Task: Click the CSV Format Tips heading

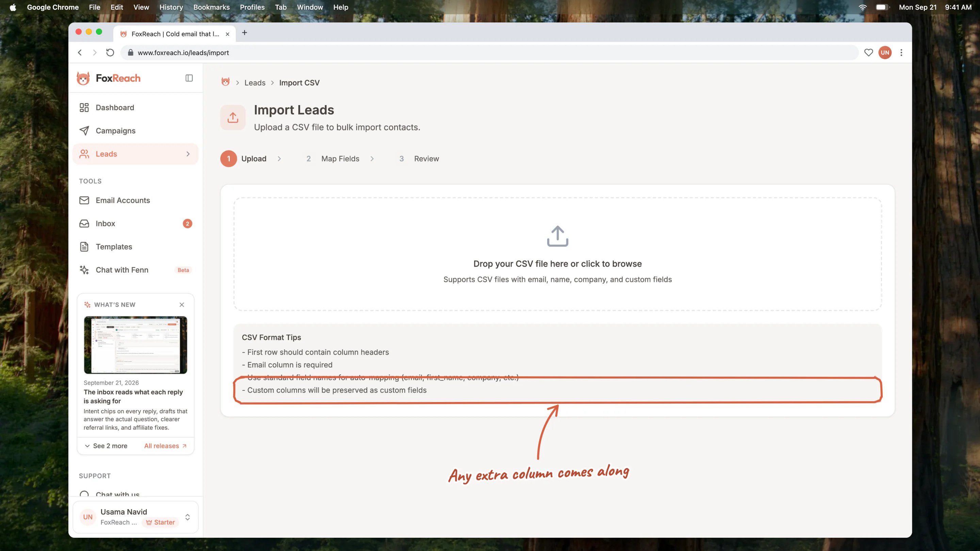Action: pyautogui.click(x=271, y=337)
